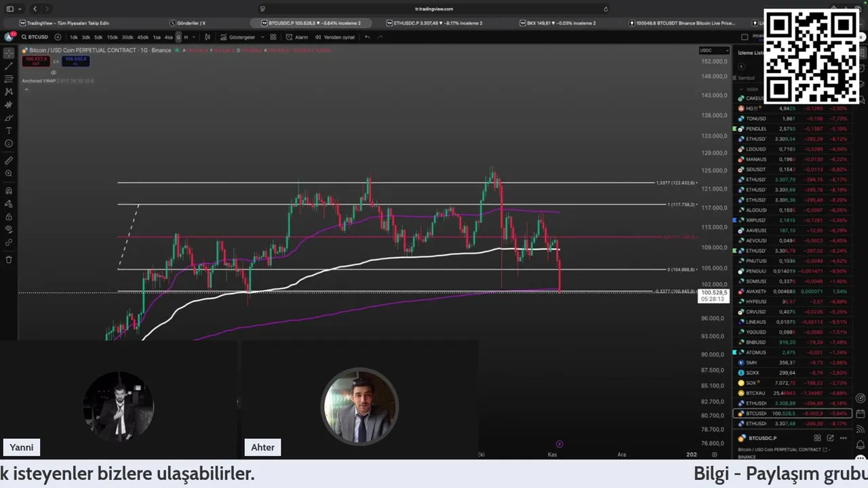This screenshot has width=868, height=488.
Task: Click the undo arrow
Action: pos(367,37)
